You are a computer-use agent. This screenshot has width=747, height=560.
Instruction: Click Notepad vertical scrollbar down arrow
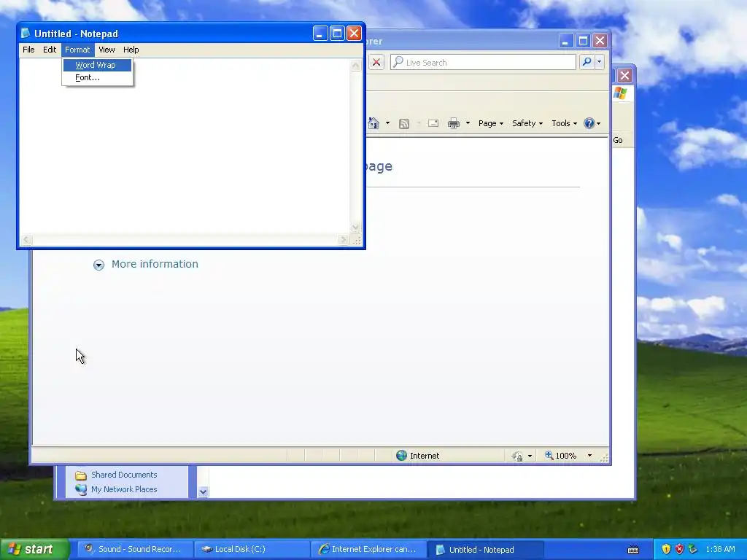[x=355, y=227]
